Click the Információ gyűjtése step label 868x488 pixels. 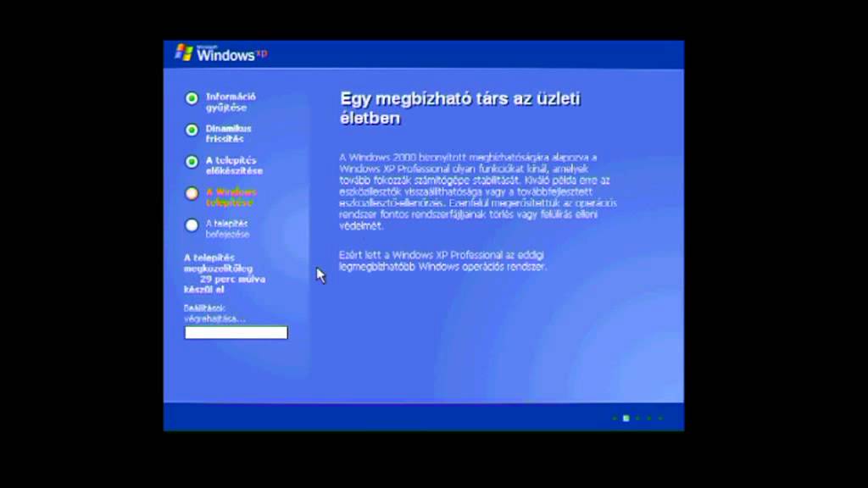tap(231, 102)
